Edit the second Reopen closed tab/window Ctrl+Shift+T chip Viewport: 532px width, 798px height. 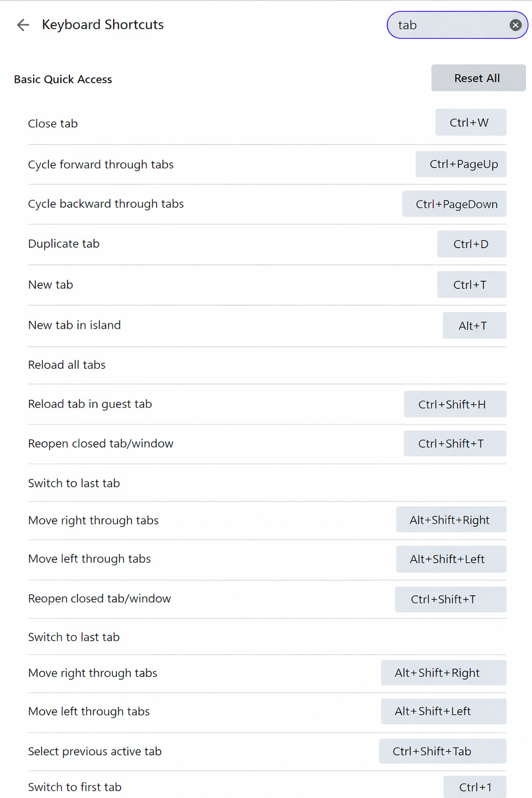450,599
